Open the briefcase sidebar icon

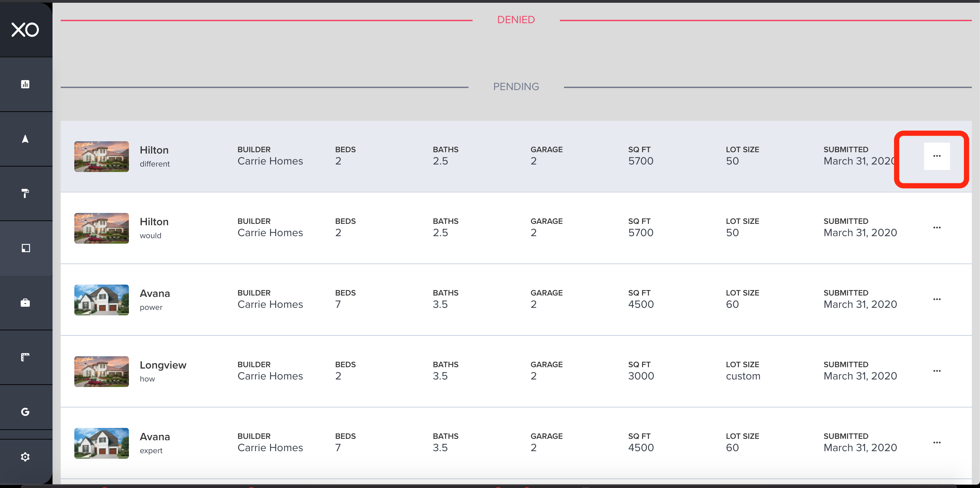[x=25, y=303]
